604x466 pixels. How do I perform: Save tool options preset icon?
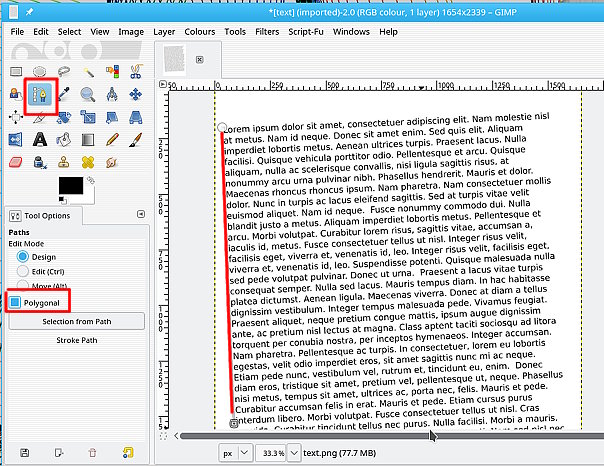tap(25, 453)
